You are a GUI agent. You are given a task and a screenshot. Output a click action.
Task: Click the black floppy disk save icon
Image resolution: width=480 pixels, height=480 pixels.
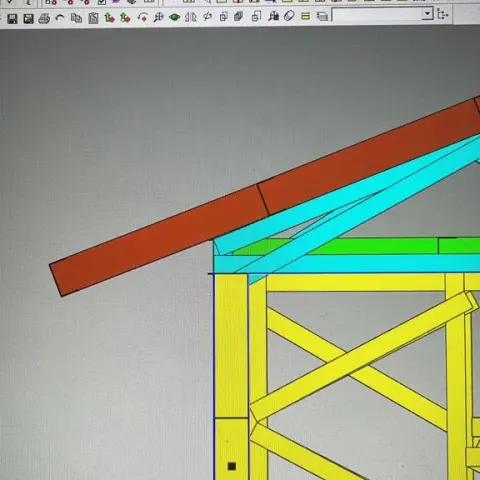pos(12,18)
